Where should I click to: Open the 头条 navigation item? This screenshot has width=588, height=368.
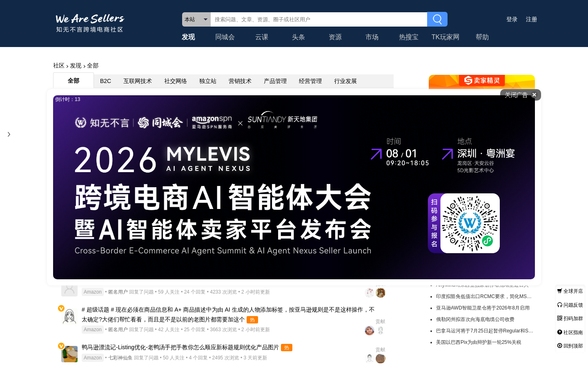click(x=298, y=37)
